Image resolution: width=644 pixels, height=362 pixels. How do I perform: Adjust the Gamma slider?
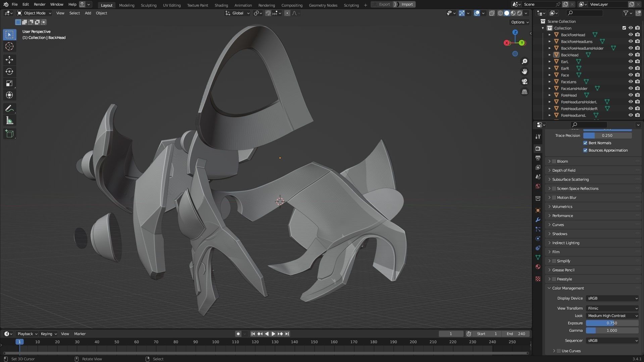click(x=612, y=330)
